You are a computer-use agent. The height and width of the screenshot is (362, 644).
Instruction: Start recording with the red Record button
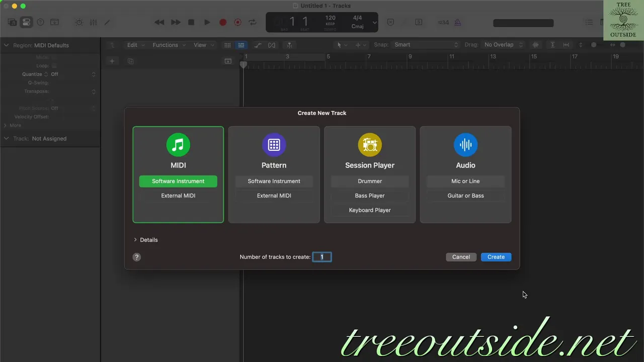coord(223,22)
